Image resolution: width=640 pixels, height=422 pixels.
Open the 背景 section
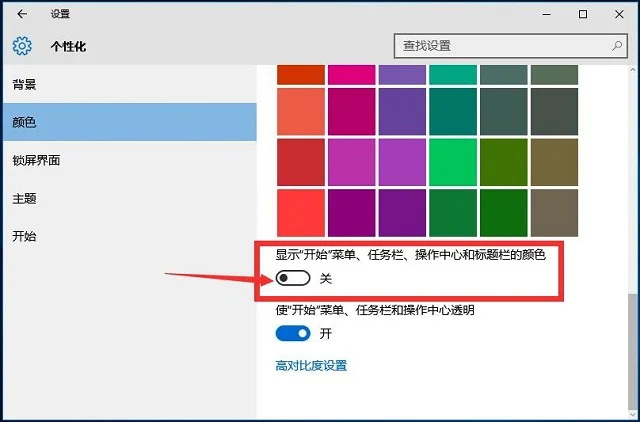click(130, 84)
